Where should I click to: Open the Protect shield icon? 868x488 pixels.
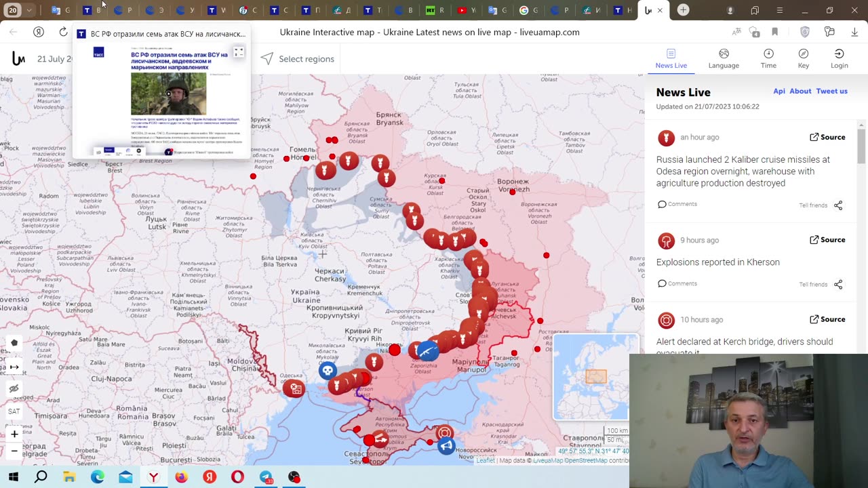[805, 32]
